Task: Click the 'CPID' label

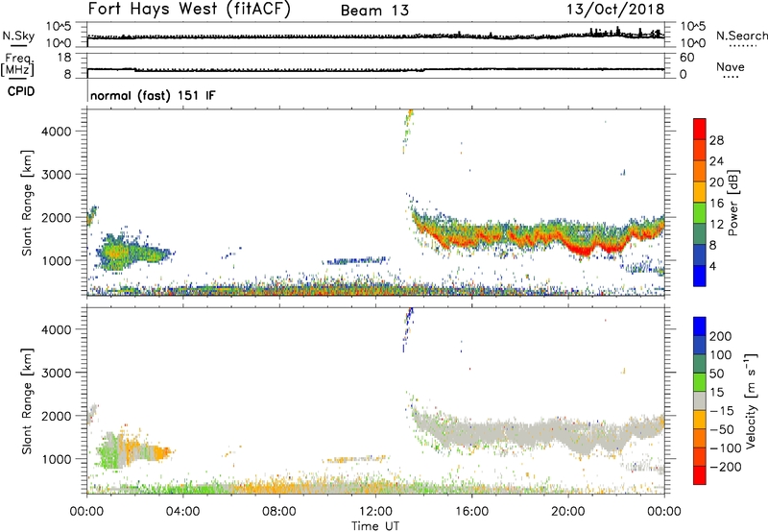Action: pyautogui.click(x=21, y=91)
